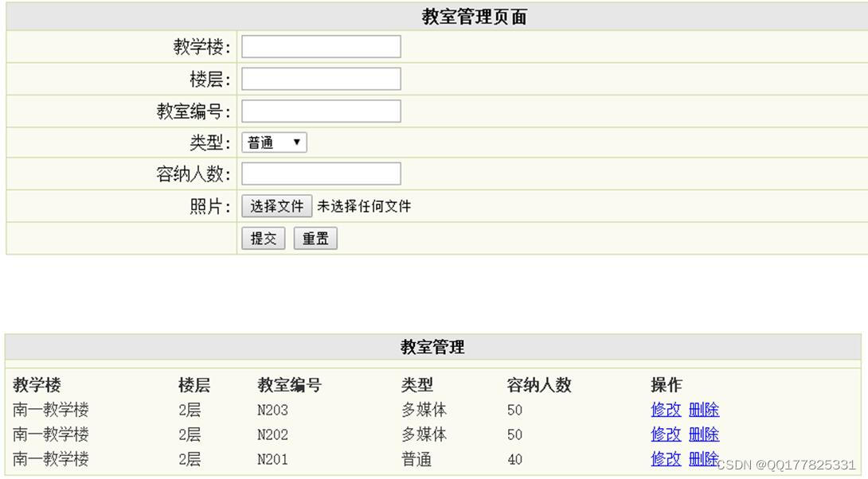This screenshot has height=479, width=868.
Task: Click the 教室管理页面 page title
Action: pos(474,17)
